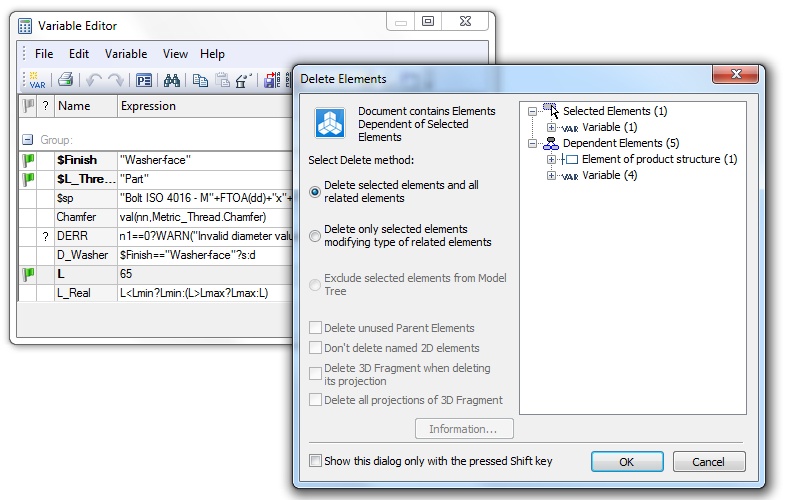Screen dimensions: 785x500
Task: Collapse the Group section in variable list
Action: [x=28, y=140]
